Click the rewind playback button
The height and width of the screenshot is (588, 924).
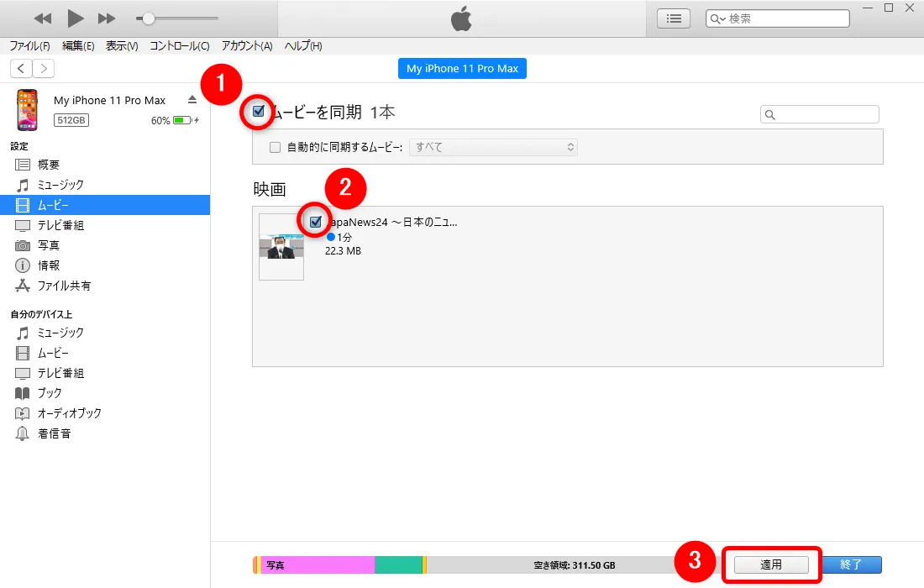click(x=43, y=18)
